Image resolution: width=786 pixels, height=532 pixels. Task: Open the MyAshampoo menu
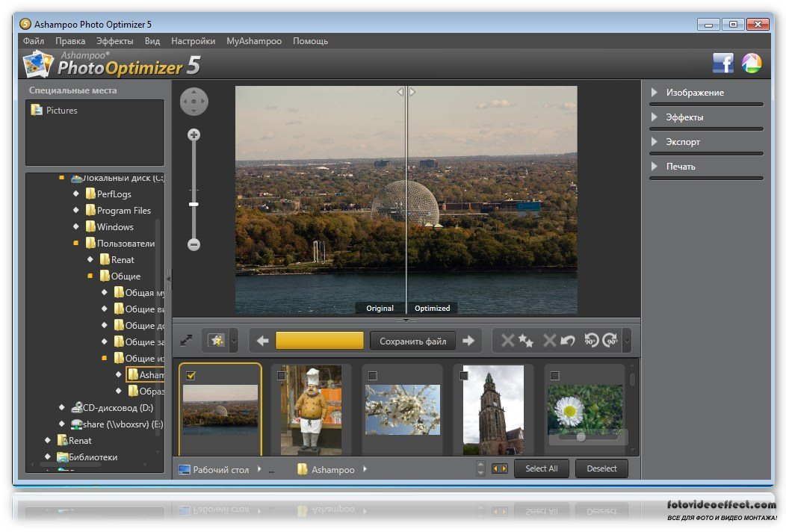[254, 41]
